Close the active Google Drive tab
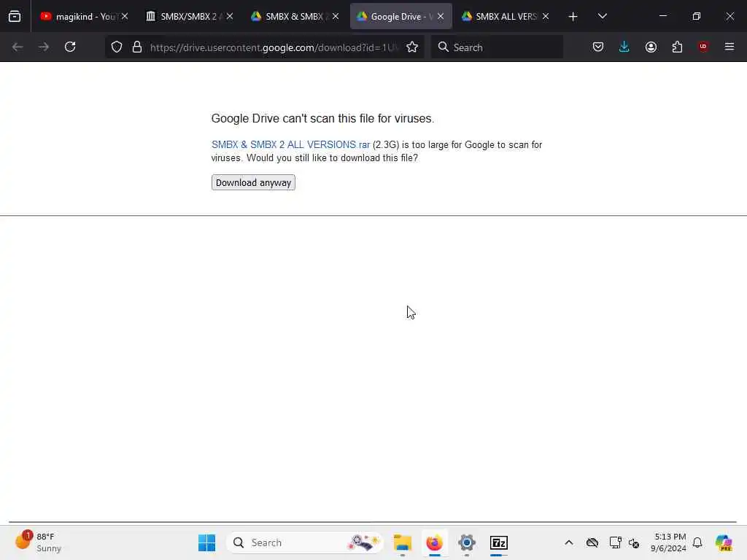The height and width of the screenshot is (560, 747). point(441,16)
